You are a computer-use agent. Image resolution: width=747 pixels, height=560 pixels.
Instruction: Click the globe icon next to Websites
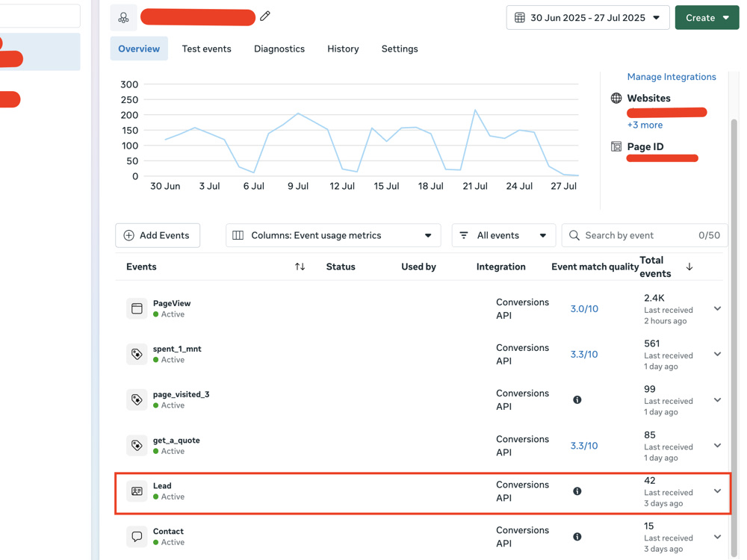coord(616,98)
